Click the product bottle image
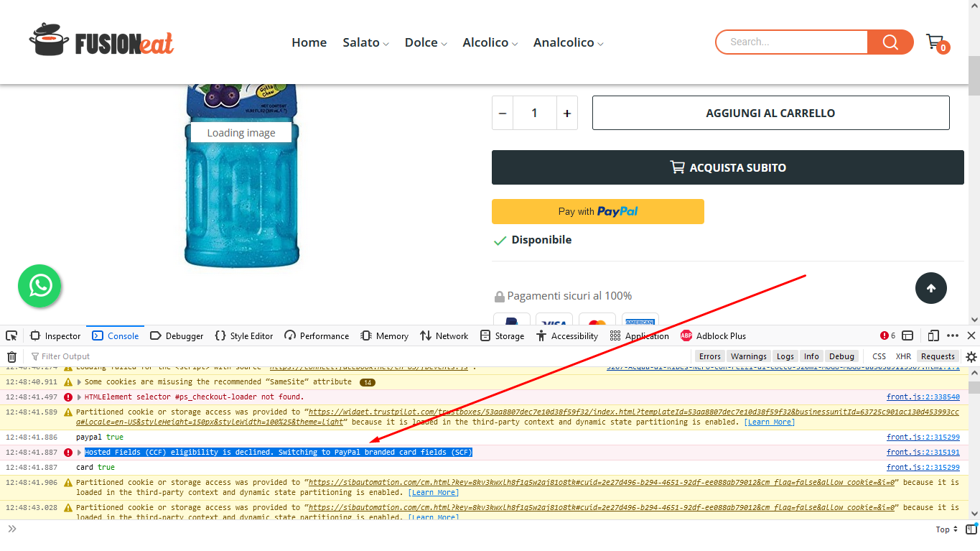This screenshot has height=551, width=980. coord(241,175)
